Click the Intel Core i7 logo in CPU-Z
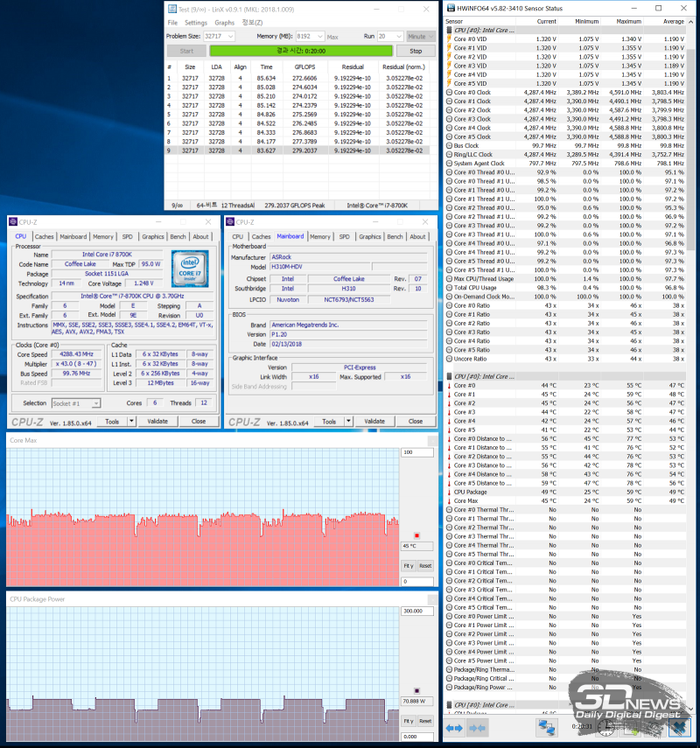Image resolution: width=700 pixels, height=748 pixels. [190, 269]
